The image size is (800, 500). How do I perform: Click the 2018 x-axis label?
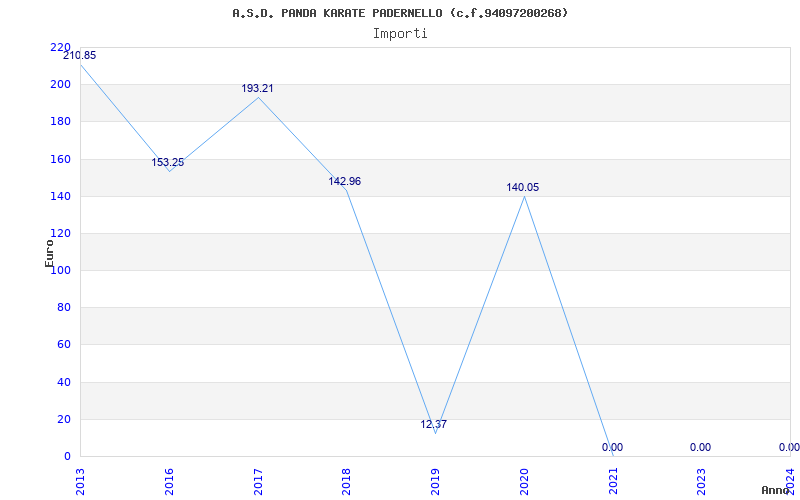click(x=346, y=482)
